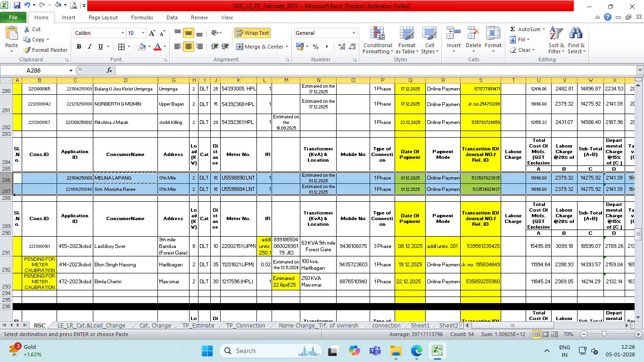Click the Insert Function fx icon

pos(109,70)
